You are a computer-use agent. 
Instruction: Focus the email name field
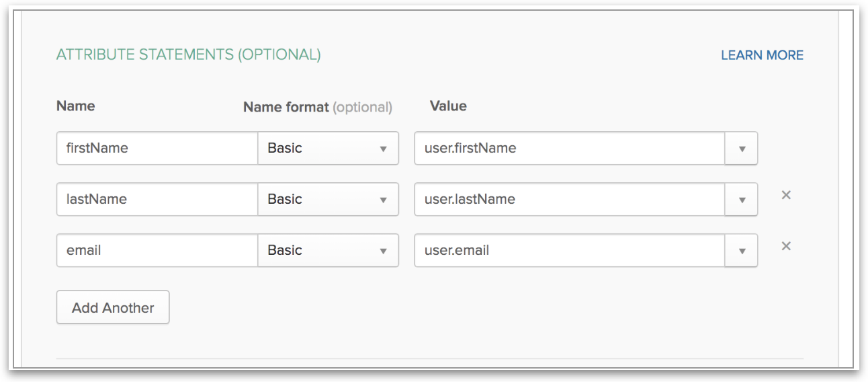[x=157, y=251]
